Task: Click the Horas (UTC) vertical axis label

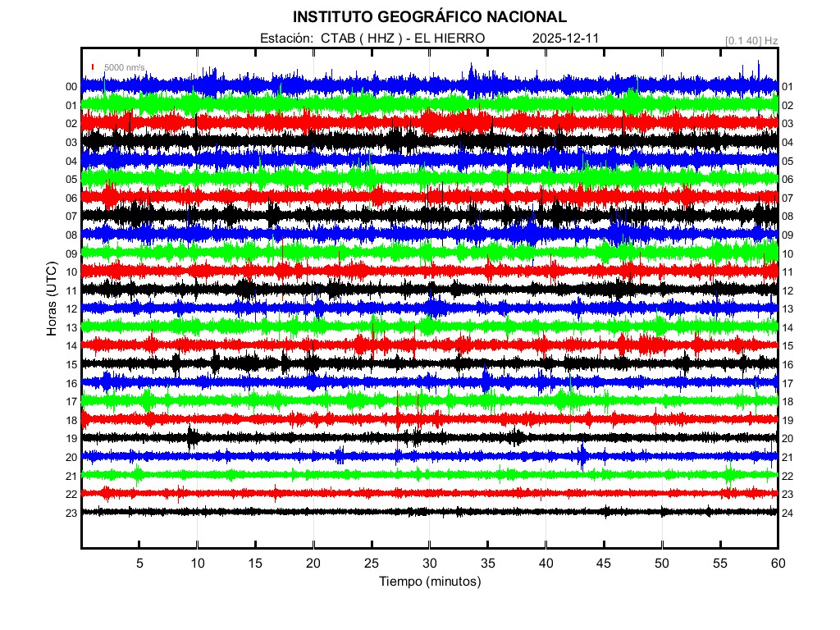Action: 51,299
